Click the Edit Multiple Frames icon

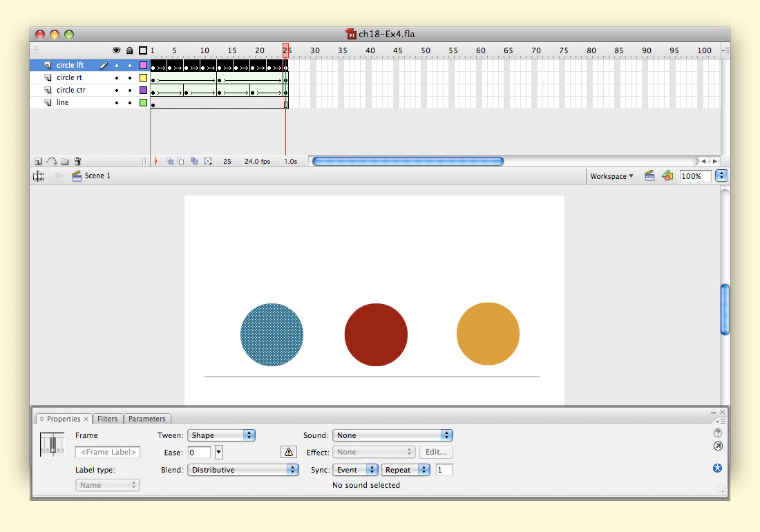(194, 161)
